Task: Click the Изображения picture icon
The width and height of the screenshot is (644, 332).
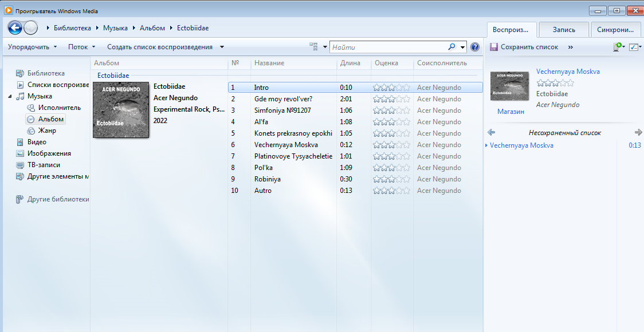Action: [x=19, y=153]
